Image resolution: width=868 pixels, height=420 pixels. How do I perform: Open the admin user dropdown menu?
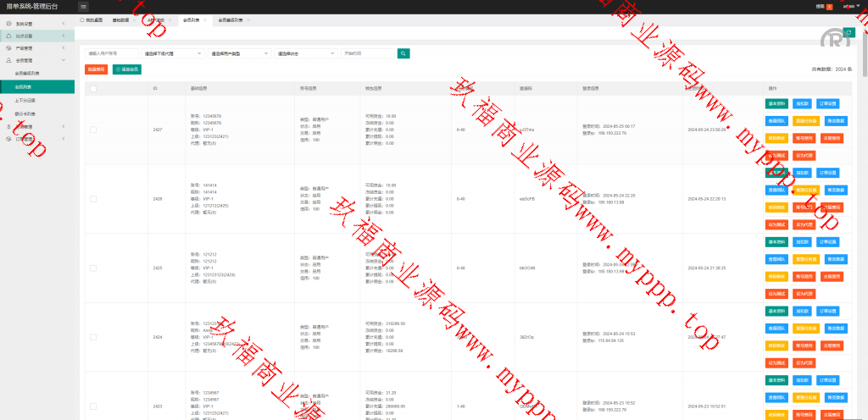[x=849, y=7]
